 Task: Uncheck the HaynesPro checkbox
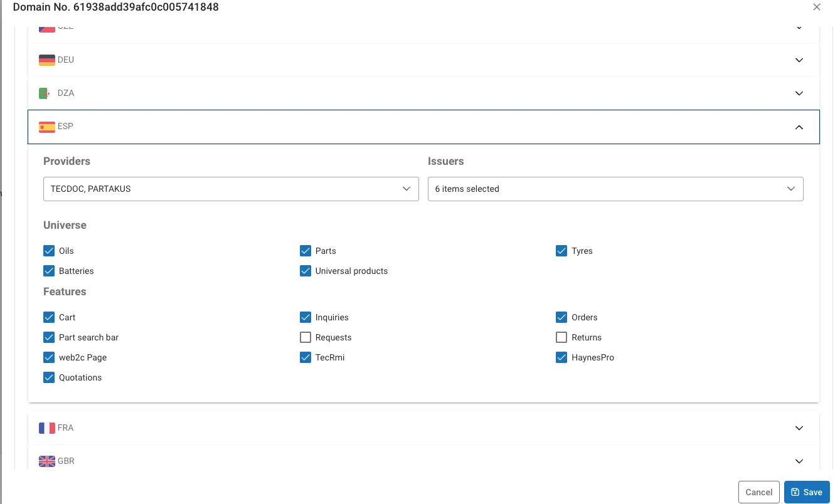click(561, 357)
